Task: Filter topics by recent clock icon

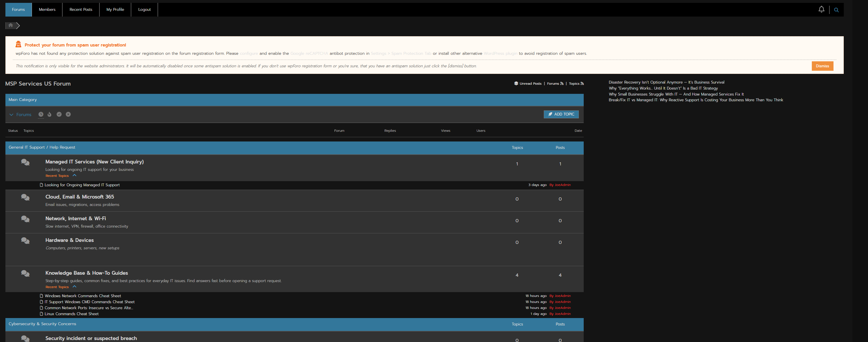Action: click(41, 114)
